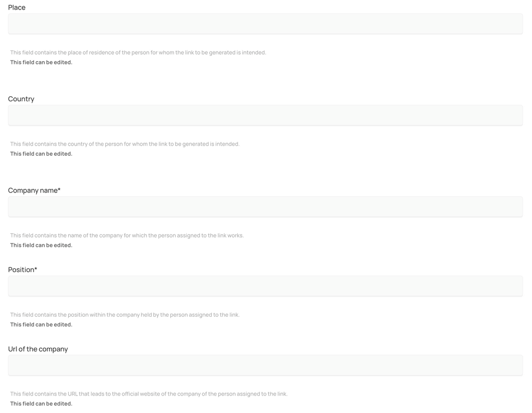Viewport: 532px width, 413px height.
Task: Click "This field can be edited." under Place
Action: (41, 62)
